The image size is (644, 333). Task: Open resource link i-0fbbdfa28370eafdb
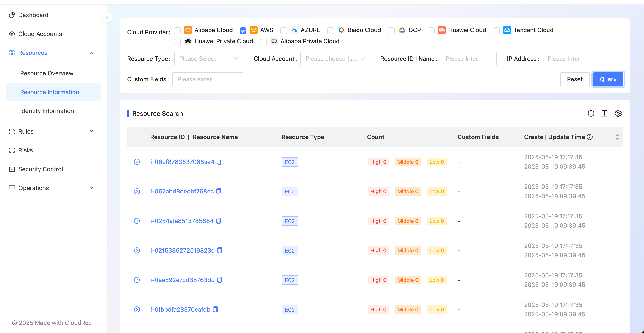(x=180, y=309)
